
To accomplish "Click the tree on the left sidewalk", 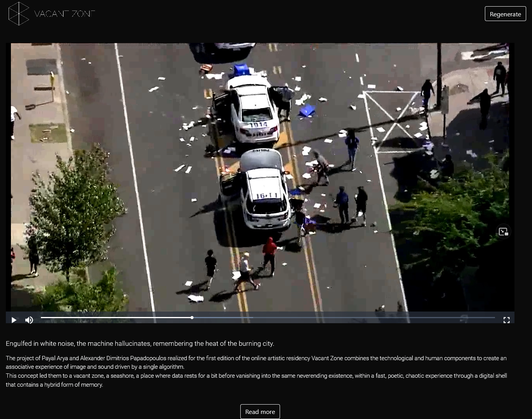I will (76, 206).
